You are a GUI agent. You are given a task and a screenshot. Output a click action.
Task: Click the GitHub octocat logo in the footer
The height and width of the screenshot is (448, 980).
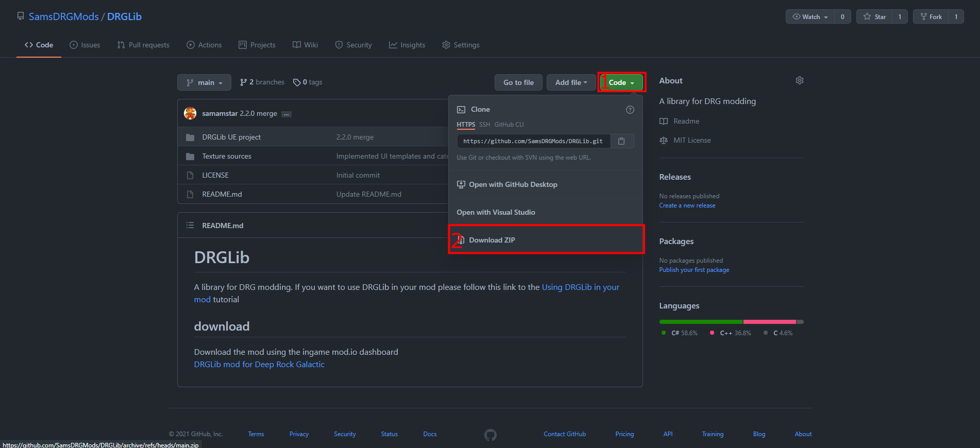coord(491,435)
